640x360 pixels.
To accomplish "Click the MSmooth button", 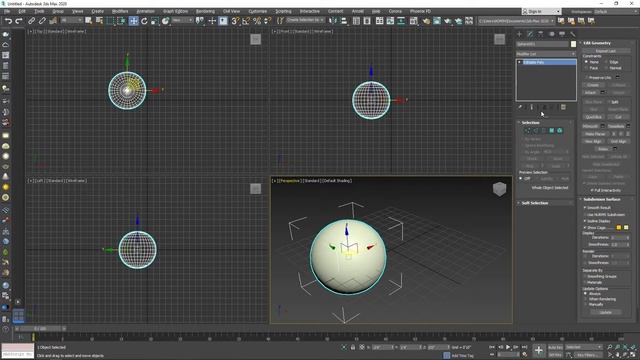I will coord(590,126).
